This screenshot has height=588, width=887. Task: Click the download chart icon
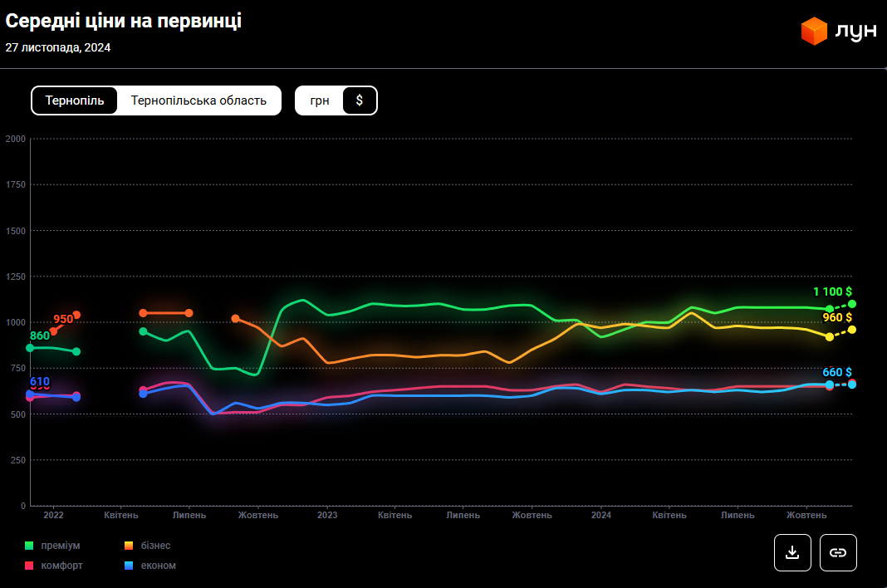click(x=792, y=552)
